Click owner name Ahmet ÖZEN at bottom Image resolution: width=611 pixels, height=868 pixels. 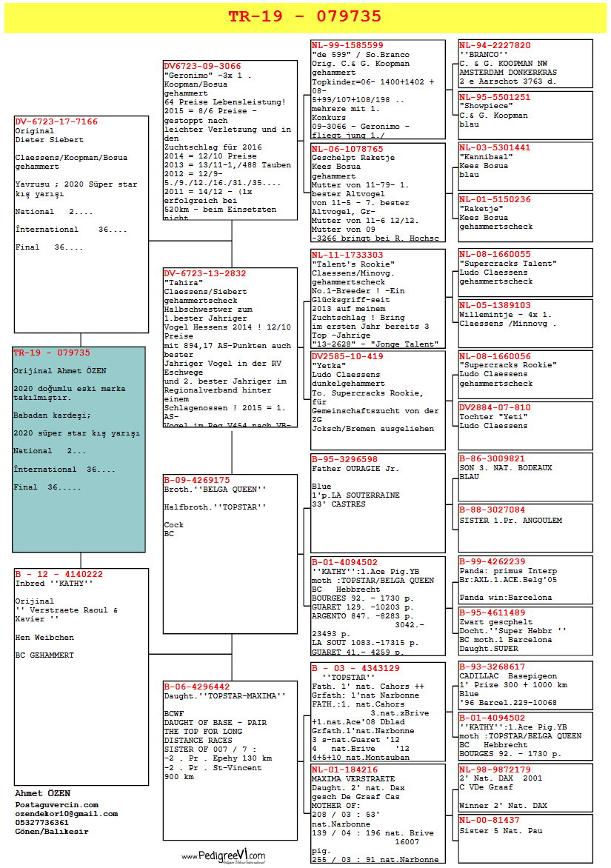(43, 793)
